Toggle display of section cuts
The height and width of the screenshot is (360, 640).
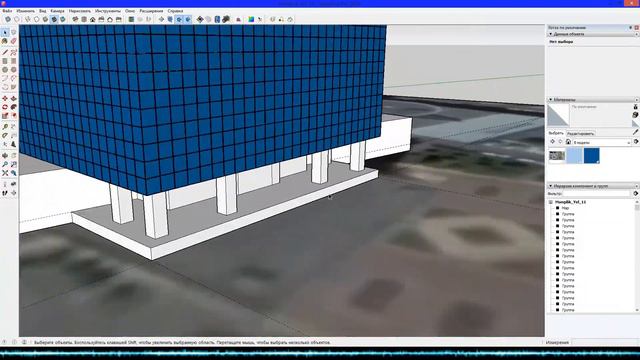coord(179,19)
